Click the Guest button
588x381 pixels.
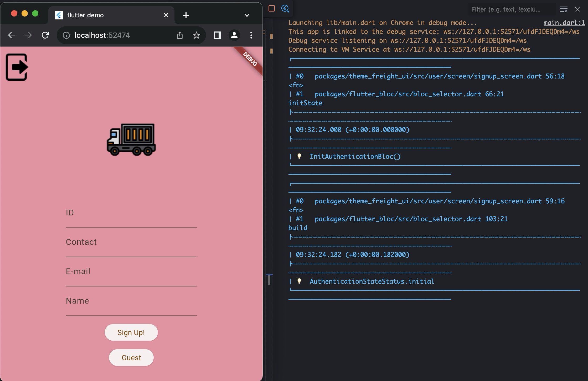click(131, 358)
